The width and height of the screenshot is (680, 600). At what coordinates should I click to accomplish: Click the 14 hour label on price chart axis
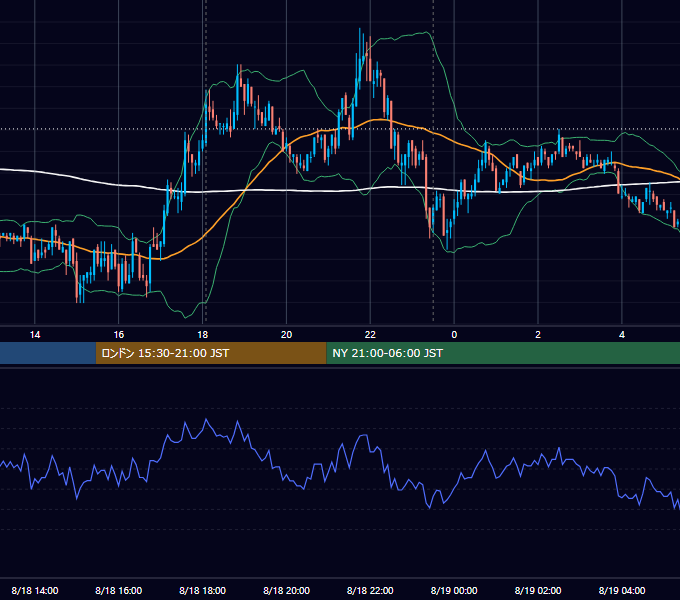[x=35, y=335]
